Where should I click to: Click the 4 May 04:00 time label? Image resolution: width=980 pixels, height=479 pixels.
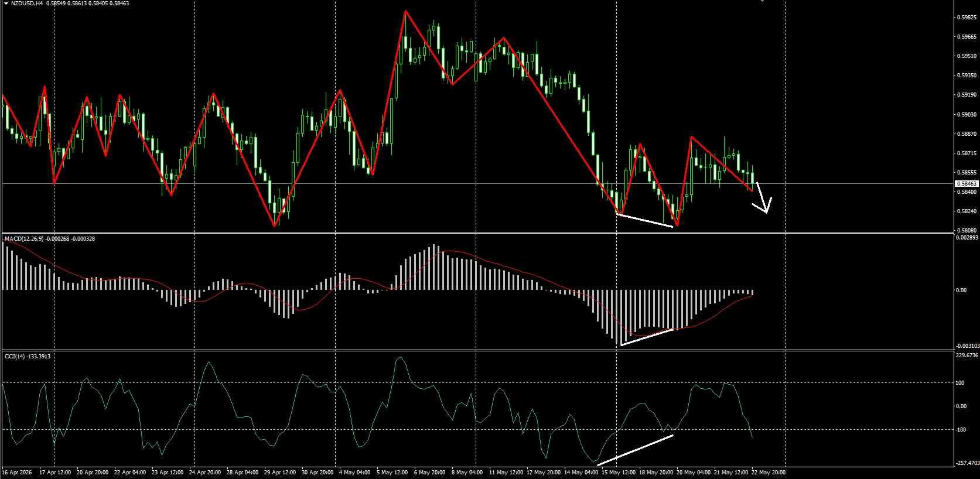(x=355, y=472)
